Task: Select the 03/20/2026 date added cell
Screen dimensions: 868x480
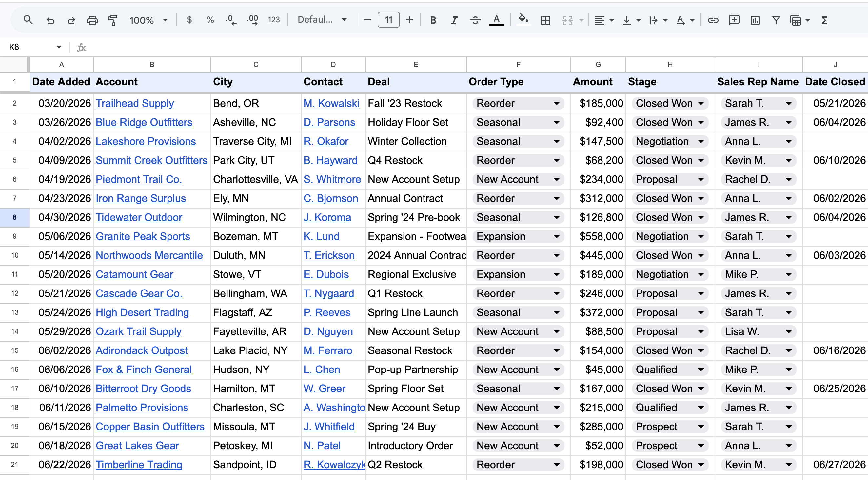Action: pyautogui.click(x=62, y=103)
